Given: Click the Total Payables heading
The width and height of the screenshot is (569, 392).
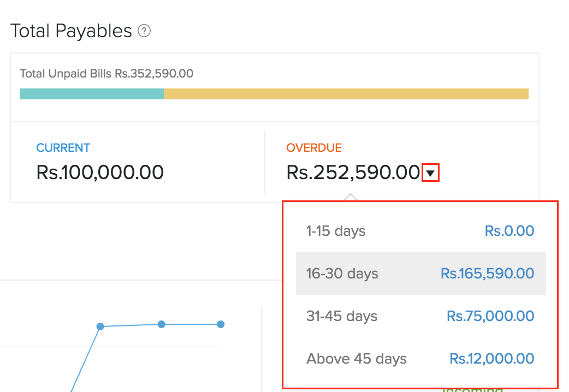Looking at the screenshot, I should point(71,31).
